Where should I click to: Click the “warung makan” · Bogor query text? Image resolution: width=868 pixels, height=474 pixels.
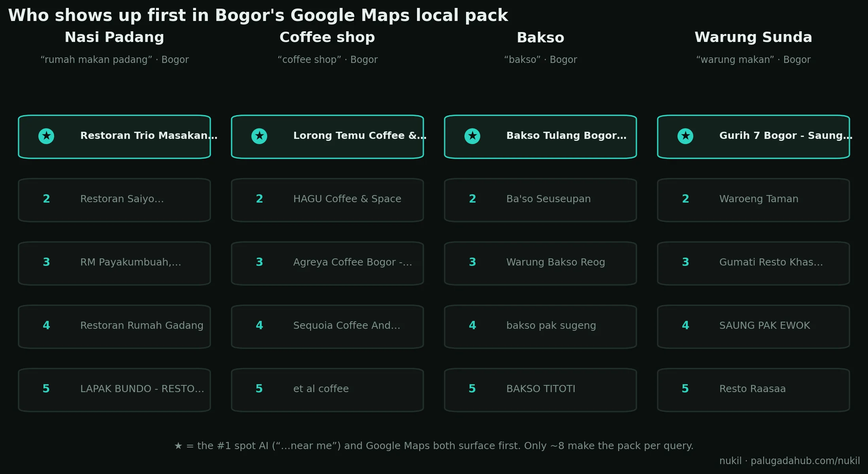753,60
